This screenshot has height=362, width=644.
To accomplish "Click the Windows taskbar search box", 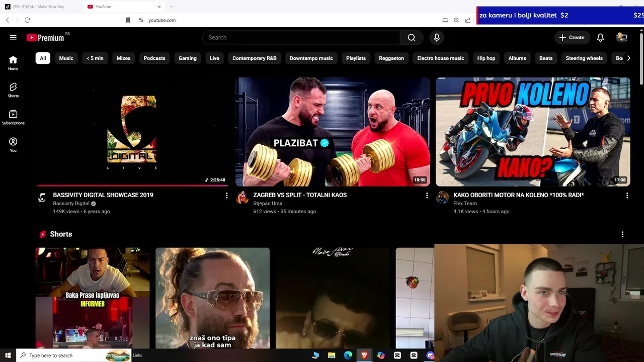I will (74, 355).
